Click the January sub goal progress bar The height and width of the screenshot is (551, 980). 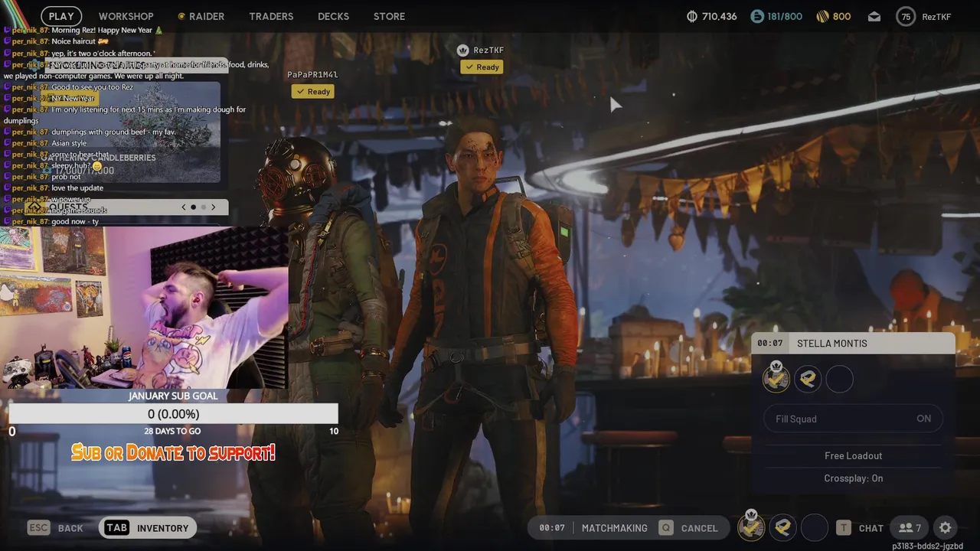[x=173, y=414]
